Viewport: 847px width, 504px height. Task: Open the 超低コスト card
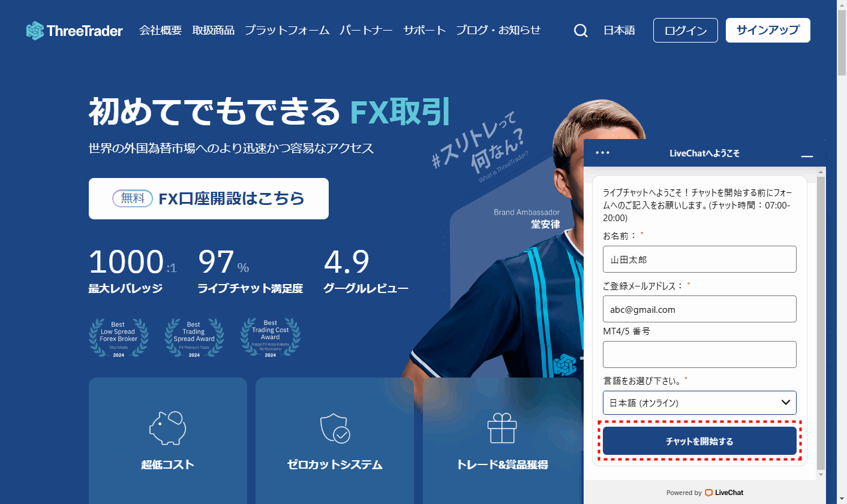pyautogui.click(x=168, y=440)
